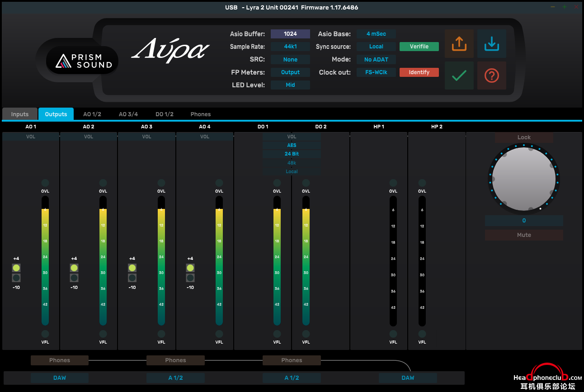Open SRC None dropdown
The width and height of the screenshot is (584, 392).
290,59
